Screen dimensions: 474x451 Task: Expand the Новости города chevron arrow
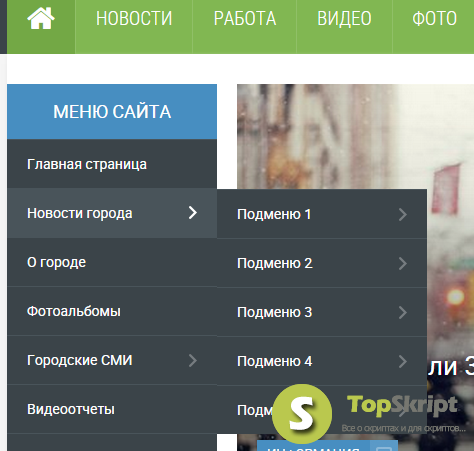coord(193,213)
